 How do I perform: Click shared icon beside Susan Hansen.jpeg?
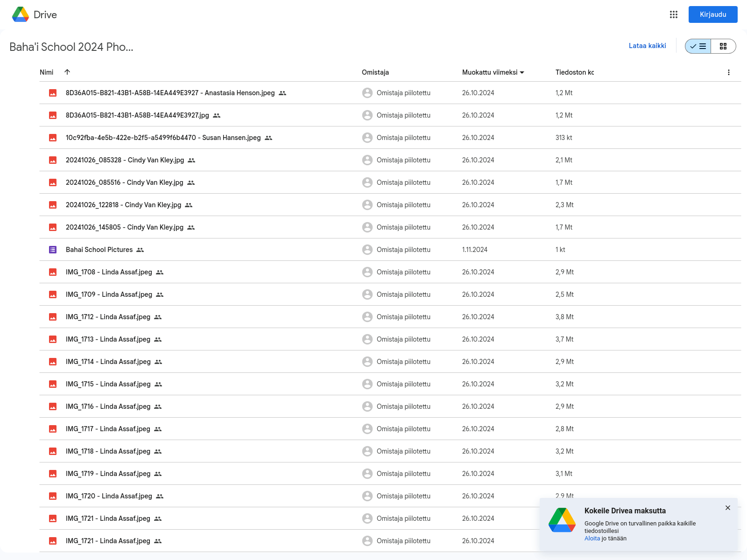(x=268, y=138)
